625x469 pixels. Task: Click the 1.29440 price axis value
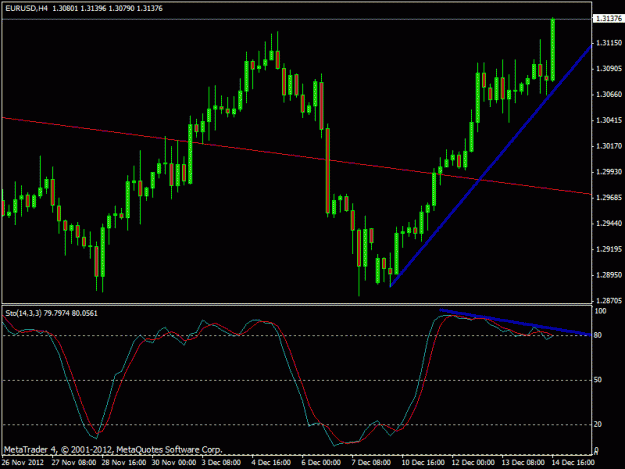click(x=609, y=224)
